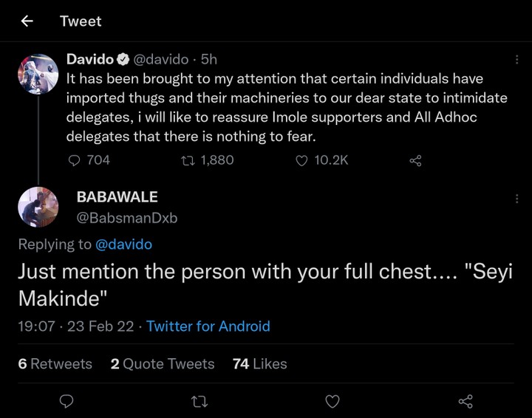532x418 pixels.
Task: Open the Twitter for Android link
Action: (x=208, y=326)
